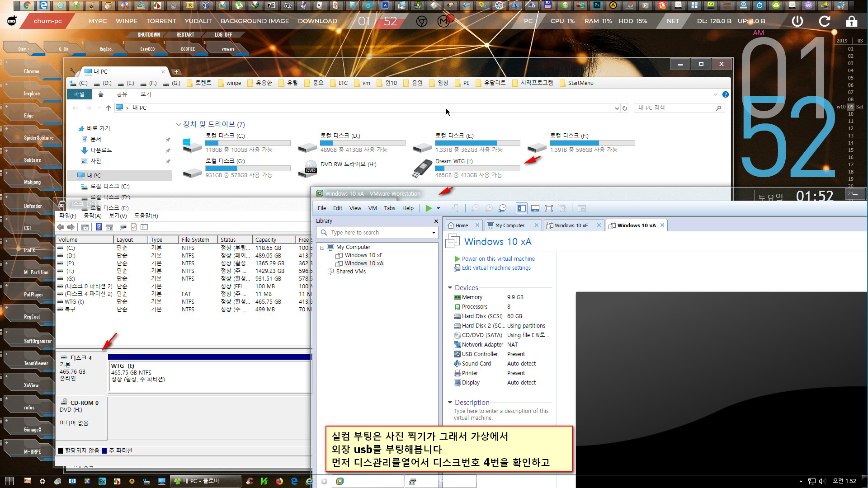
Task: Click Capacity column header in Disk Management
Action: point(274,239)
